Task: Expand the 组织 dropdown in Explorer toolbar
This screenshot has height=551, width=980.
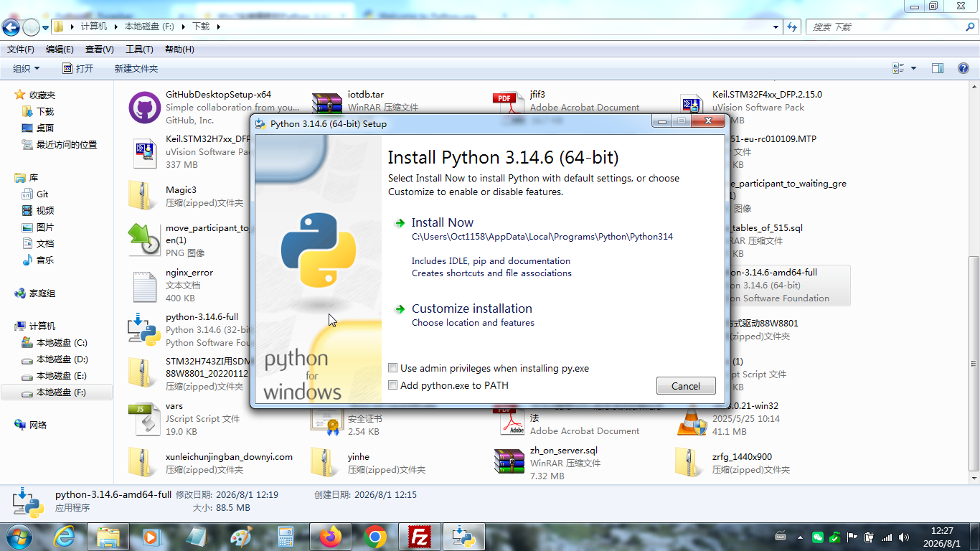Action: 27,68
